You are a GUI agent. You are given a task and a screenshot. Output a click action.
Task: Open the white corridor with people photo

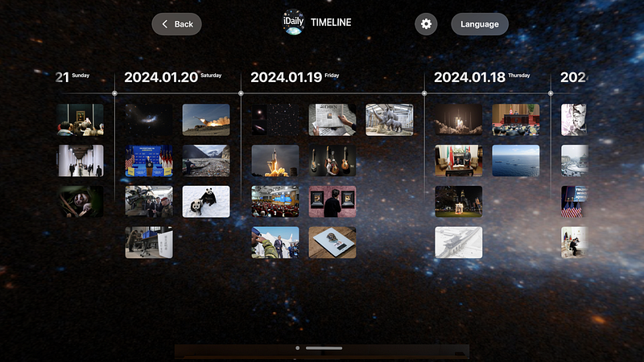[x=80, y=160]
